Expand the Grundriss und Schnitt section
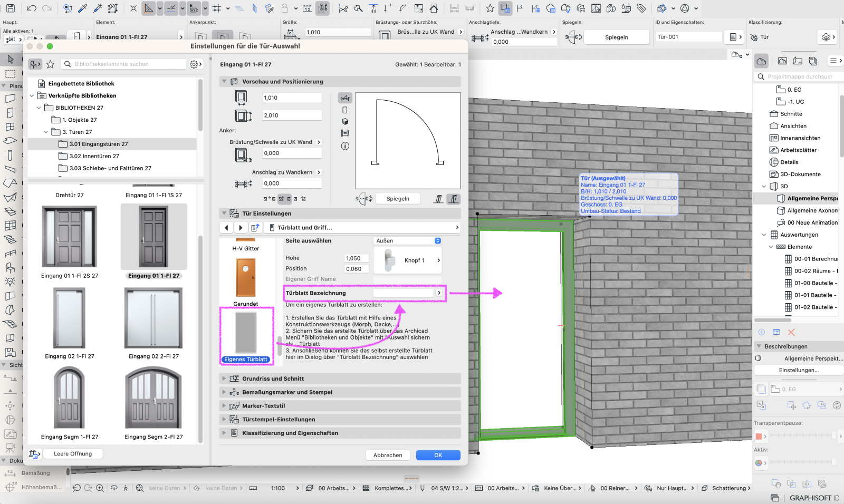This screenshot has height=504, width=844. pyautogui.click(x=224, y=379)
